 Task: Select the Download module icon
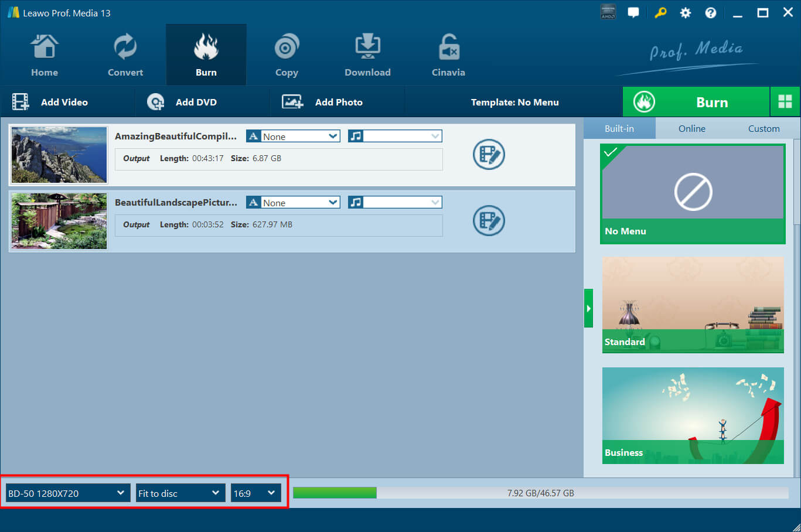(x=367, y=54)
